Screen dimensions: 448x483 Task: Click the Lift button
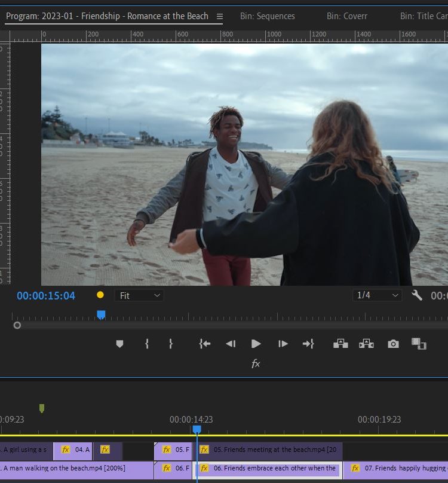(340, 344)
